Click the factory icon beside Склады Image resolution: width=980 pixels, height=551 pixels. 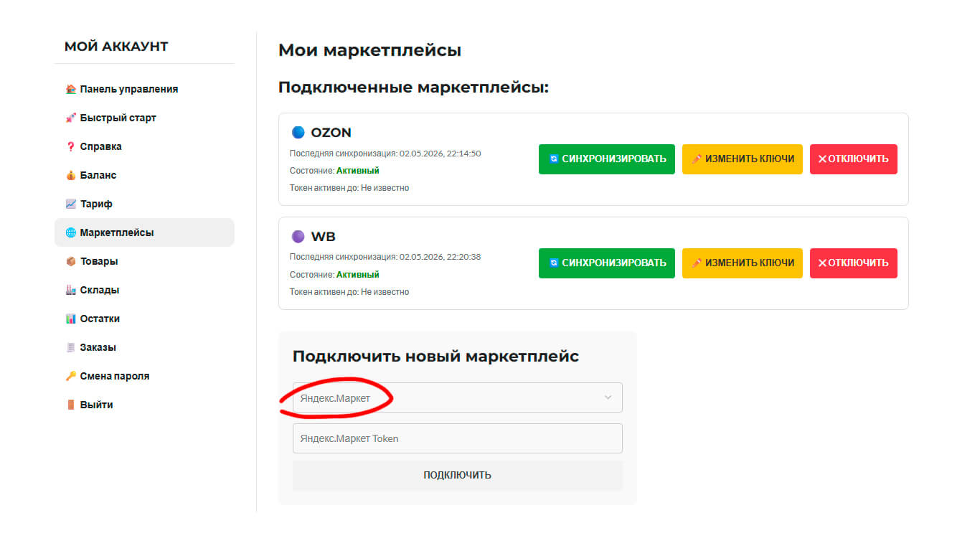70,290
